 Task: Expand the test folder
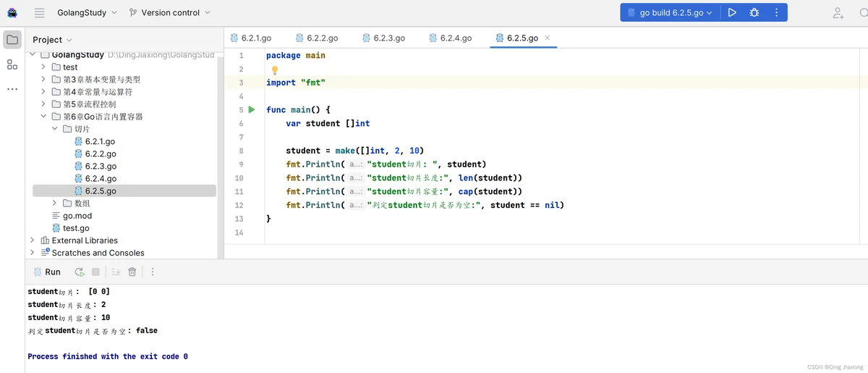coord(43,67)
